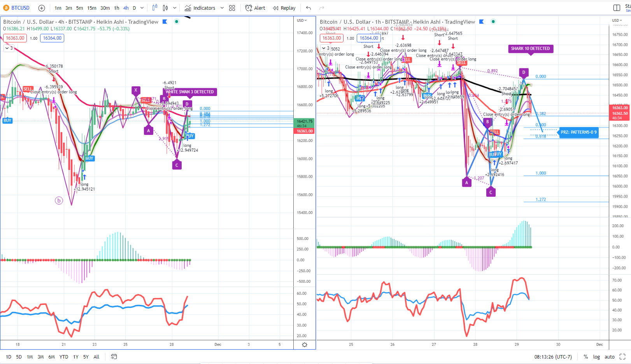Select the active 4h timeframe
Image resolution: width=631 pixels, height=364 pixels.
pyautogui.click(x=126, y=8)
